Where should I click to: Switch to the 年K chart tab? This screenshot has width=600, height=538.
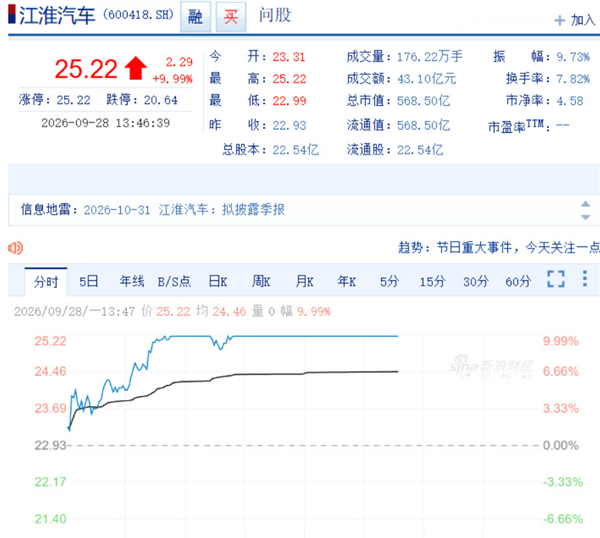click(x=347, y=282)
